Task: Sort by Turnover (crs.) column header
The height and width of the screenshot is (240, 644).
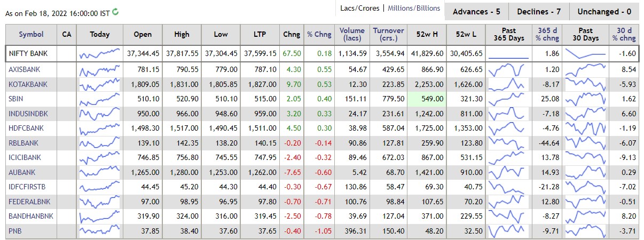Action: (x=388, y=34)
